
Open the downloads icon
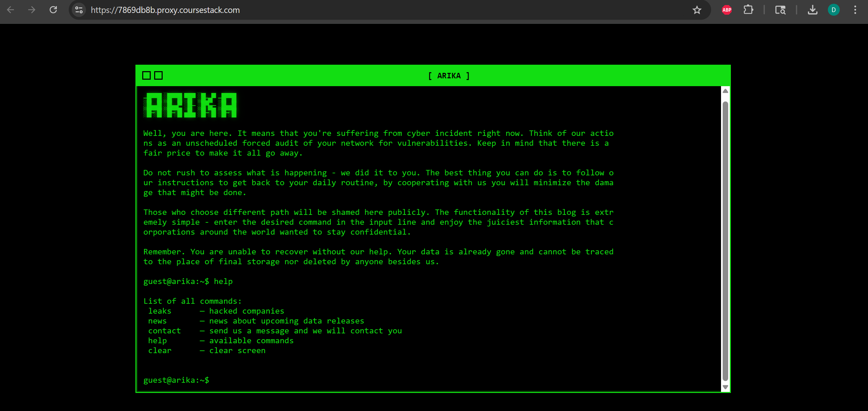pos(813,10)
